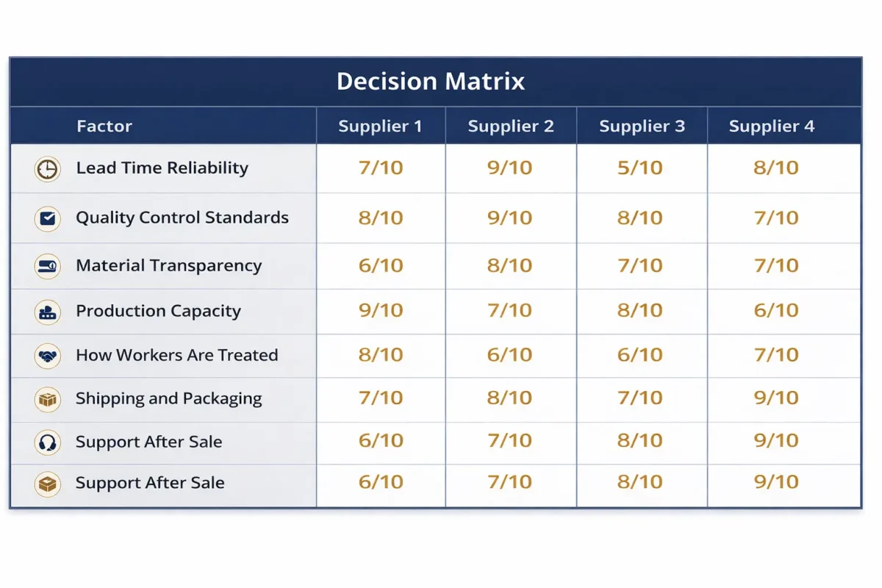Click the Production Capacity factory icon

tap(48, 312)
